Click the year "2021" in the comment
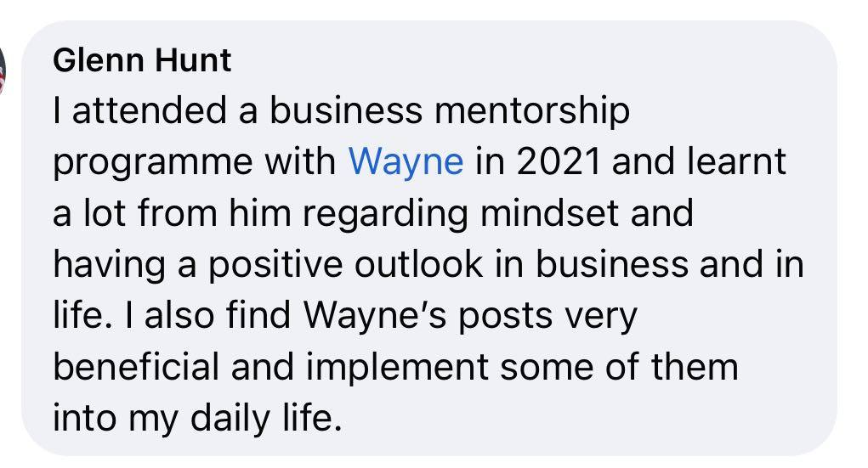 [x=558, y=161]
